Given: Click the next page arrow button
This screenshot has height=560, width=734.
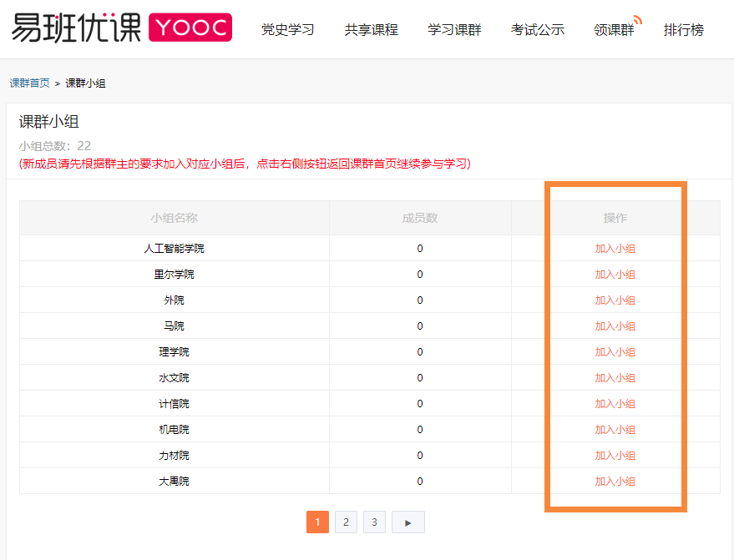Looking at the screenshot, I should (x=407, y=522).
